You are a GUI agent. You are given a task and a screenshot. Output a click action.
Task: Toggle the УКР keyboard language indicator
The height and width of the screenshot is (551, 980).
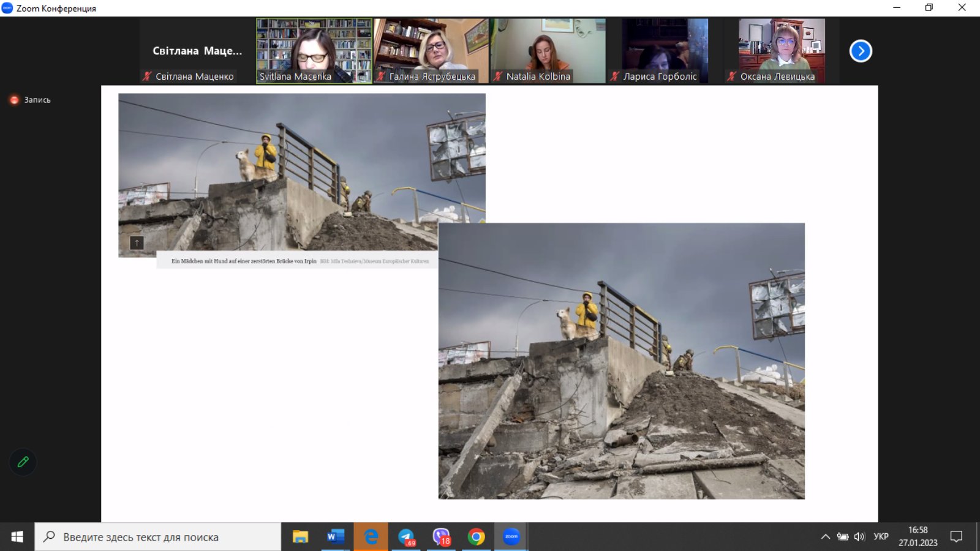[880, 537]
